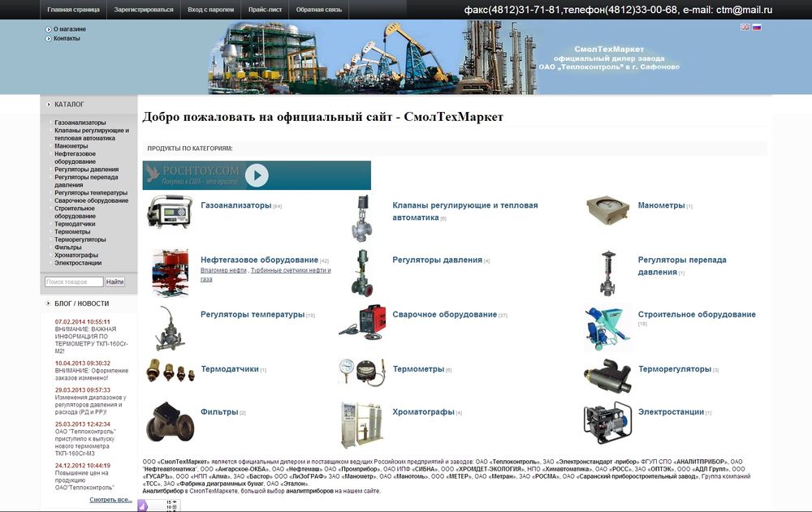The width and height of the screenshot is (812, 512).
Task: Click the temperature regulator image
Action: coord(170,328)
